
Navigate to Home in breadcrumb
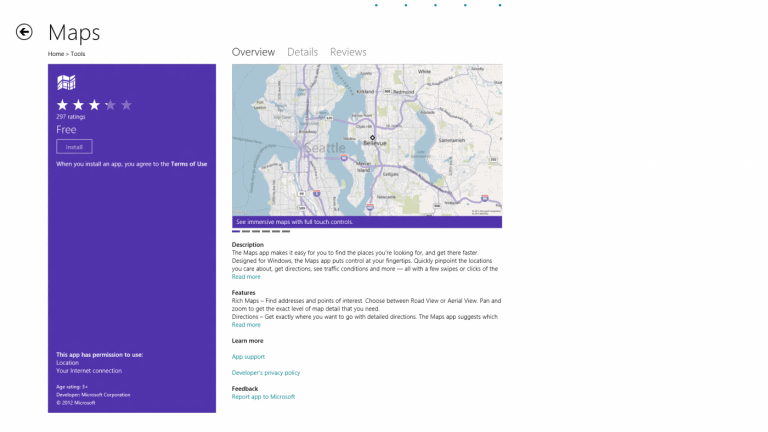(x=56, y=54)
